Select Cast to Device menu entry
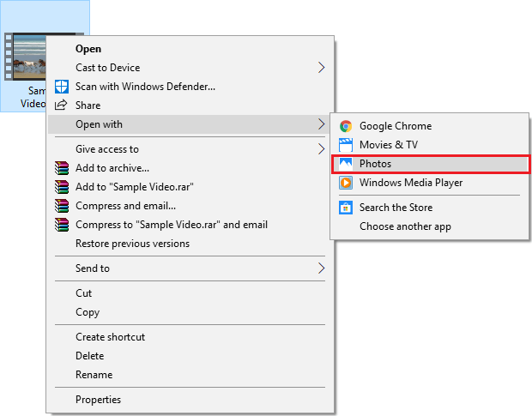This screenshot has height=416, width=532. (x=190, y=68)
